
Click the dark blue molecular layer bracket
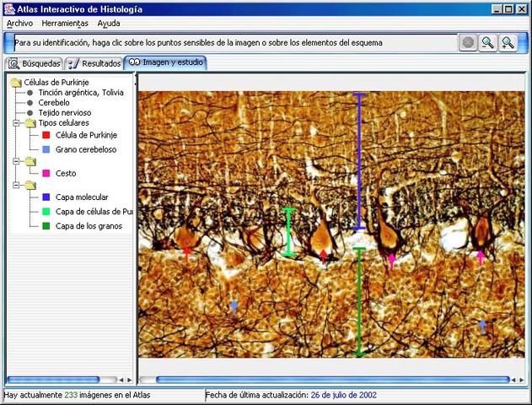(x=359, y=162)
